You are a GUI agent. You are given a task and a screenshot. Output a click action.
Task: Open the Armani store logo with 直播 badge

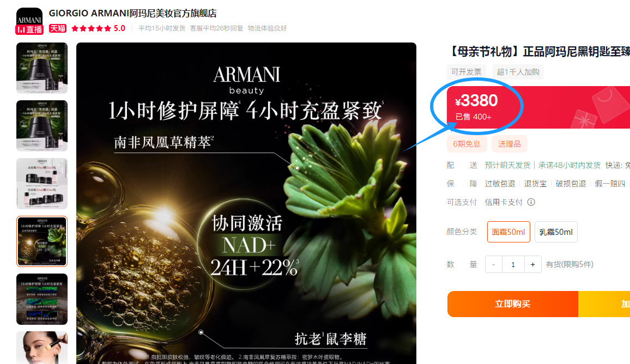coord(29,21)
